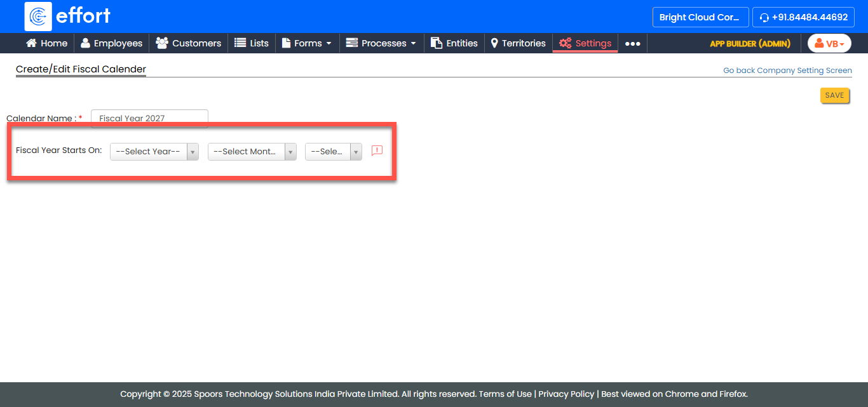Image resolution: width=868 pixels, height=407 pixels.
Task: Open the Employees menu item
Action: [111, 43]
